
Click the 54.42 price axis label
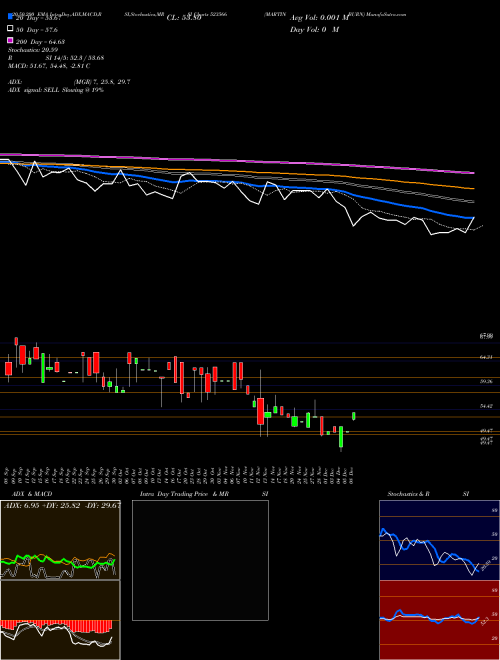coord(486,406)
